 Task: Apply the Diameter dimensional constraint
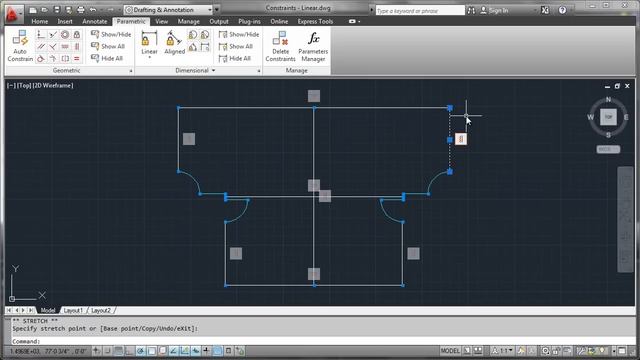click(x=204, y=35)
